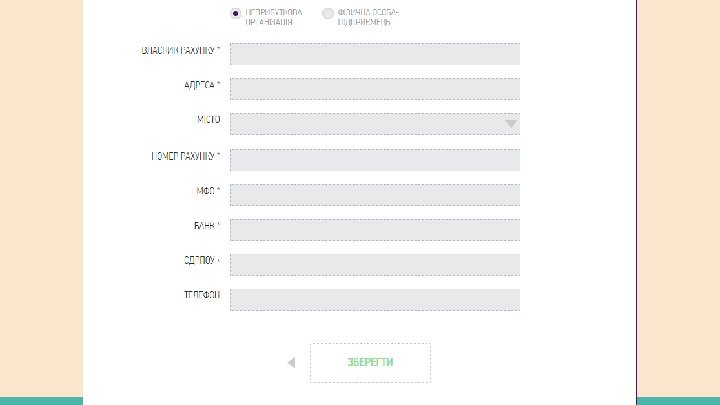
Task: Click into the ЄДРПОУ input field
Action: coord(374,265)
